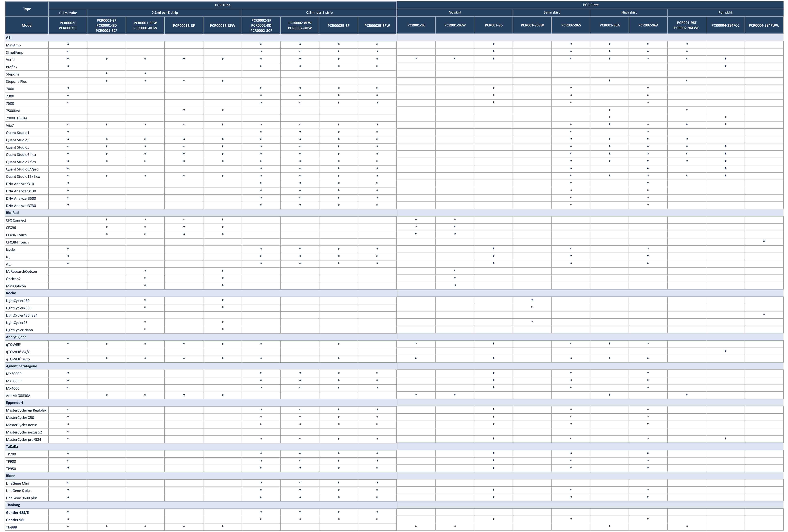
Task: Select the MJResearchOptcon row label
Action: [x=21, y=271]
